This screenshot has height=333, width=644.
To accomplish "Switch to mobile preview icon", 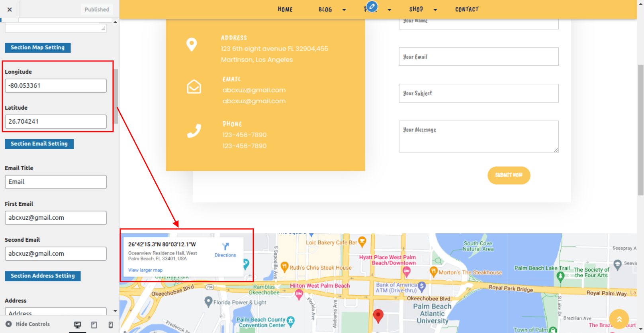I will coord(111,325).
